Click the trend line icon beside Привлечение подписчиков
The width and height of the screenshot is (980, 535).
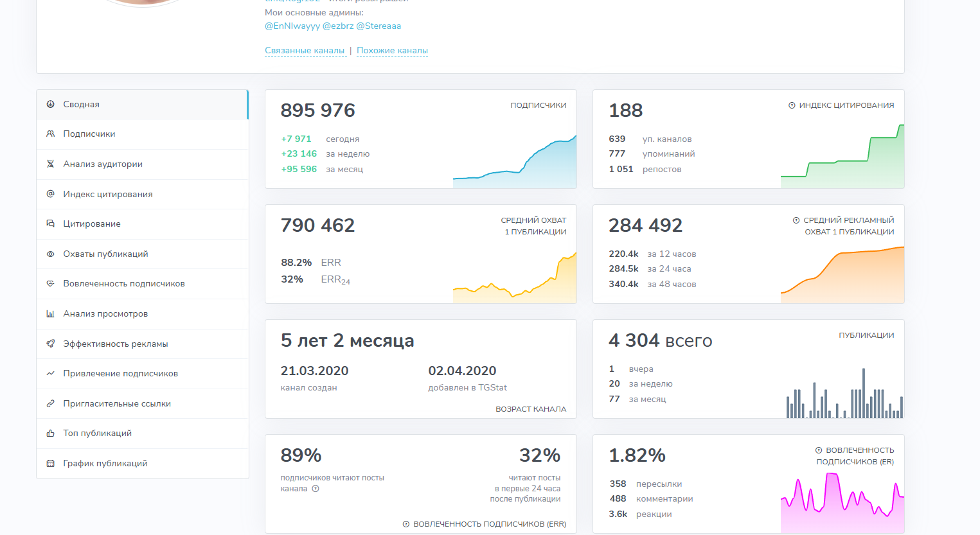point(51,373)
